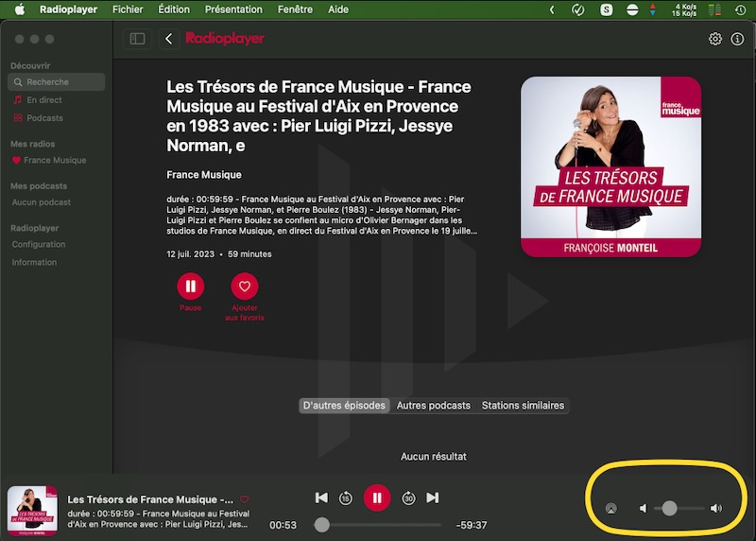
Task: Select the Stations similaires tab
Action: 523,406
